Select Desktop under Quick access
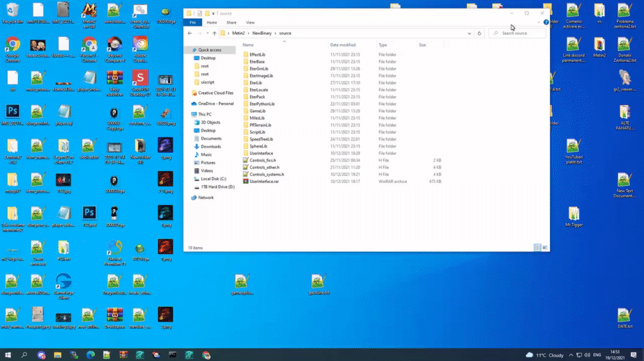644x361 pixels. coord(208,58)
